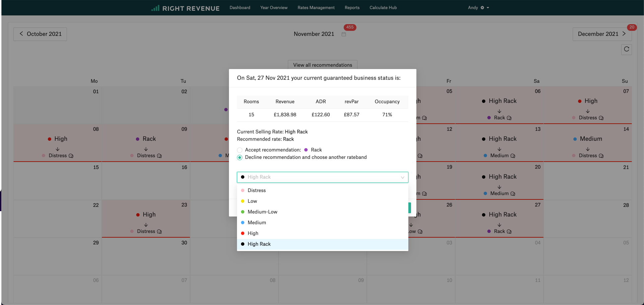The height and width of the screenshot is (305, 644).
Task: Go back to October 2021
Action: pyautogui.click(x=40, y=34)
